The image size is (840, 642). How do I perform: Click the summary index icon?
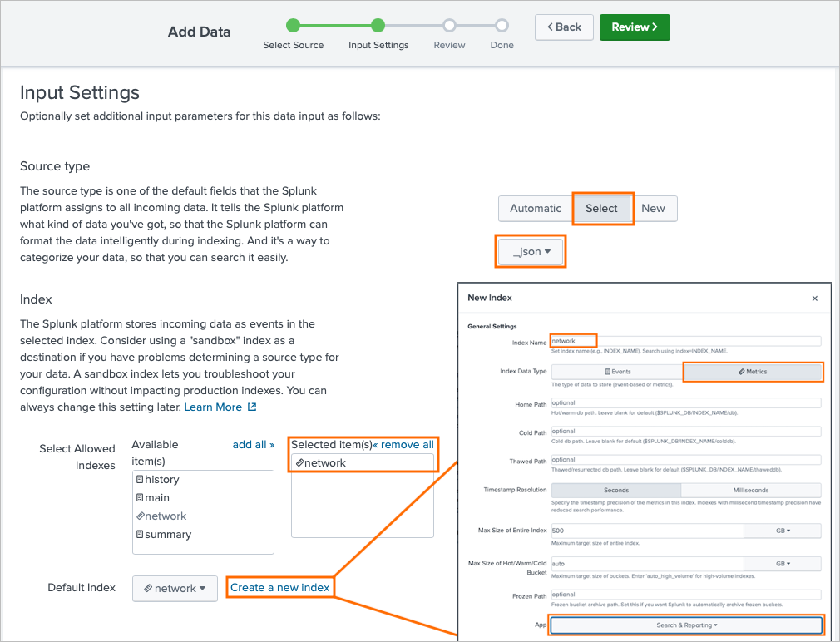(139, 534)
